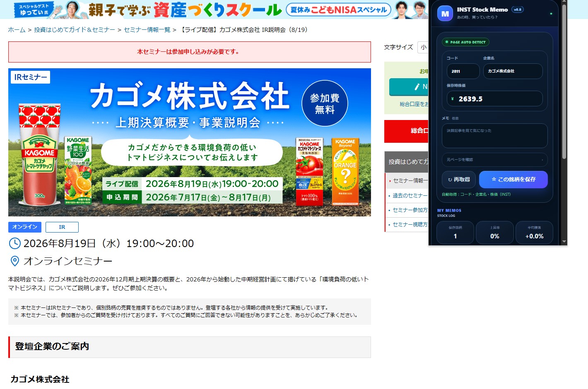Click the オンライン tag
The image size is (588, 389).
coord(25,227)
